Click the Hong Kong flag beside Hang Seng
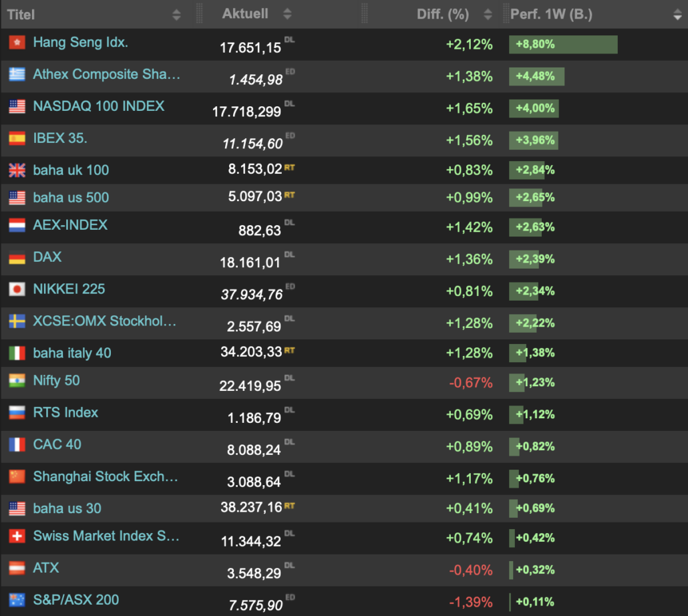 point(17,43)
